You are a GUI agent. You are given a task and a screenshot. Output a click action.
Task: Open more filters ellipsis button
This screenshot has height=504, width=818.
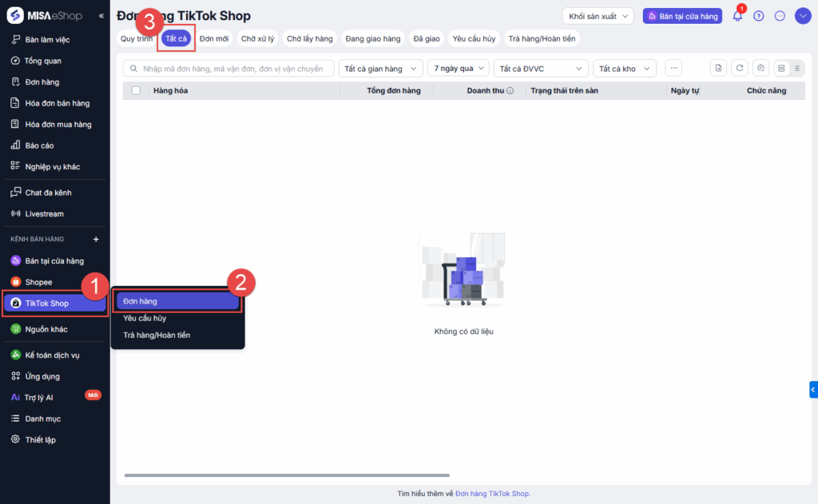coord(673,68)
